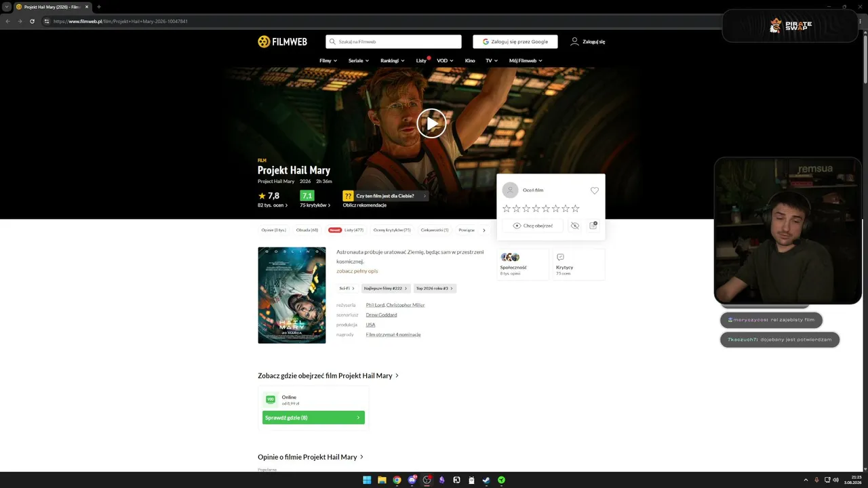Click the Sprawdź gdzie (8) button
Image resolution: width=868 pixels, height=488 pixels.
pyautogui.click(x=313, y=418)
